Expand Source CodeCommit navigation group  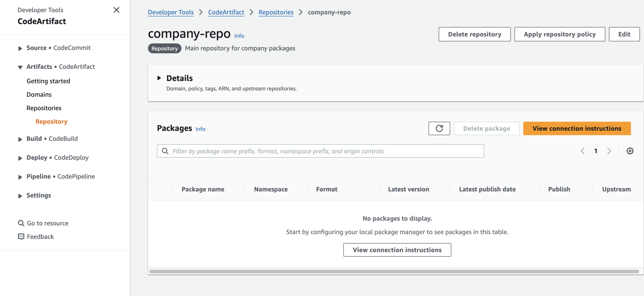click(x=20, y=48)
